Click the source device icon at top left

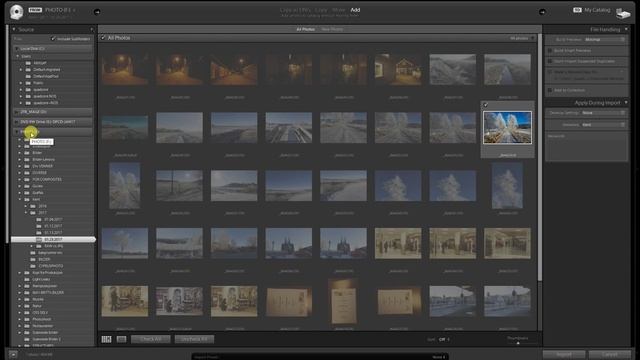(x=16, y=12)
